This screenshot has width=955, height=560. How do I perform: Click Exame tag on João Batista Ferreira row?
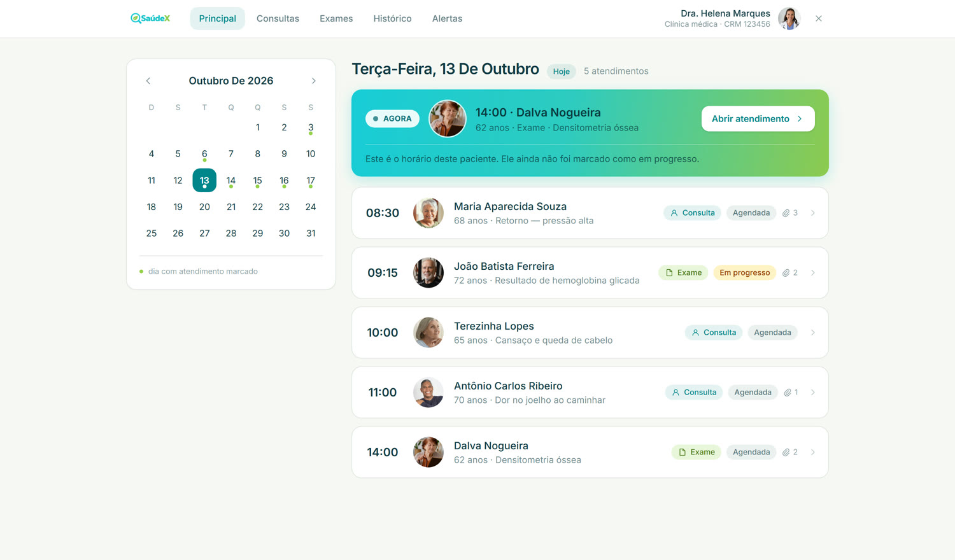click(x=683, y=273)
